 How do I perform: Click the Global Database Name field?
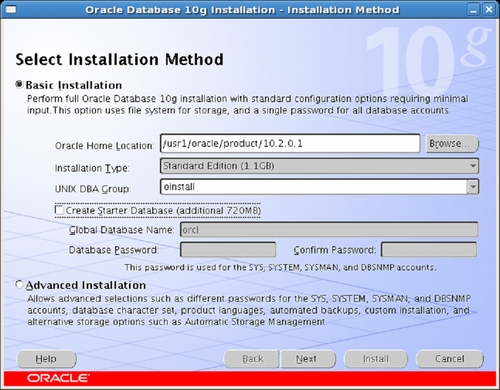(x=329, y=230)
